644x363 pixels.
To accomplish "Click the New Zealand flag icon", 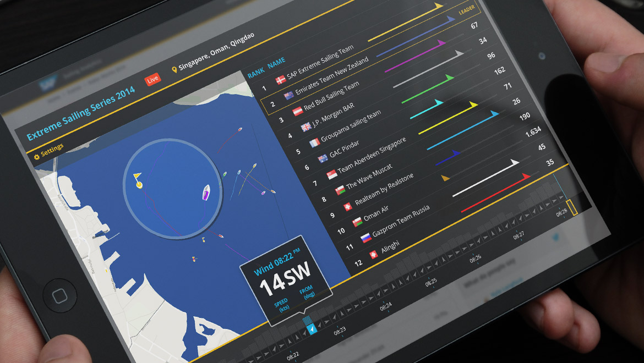I will click(288, 95).
